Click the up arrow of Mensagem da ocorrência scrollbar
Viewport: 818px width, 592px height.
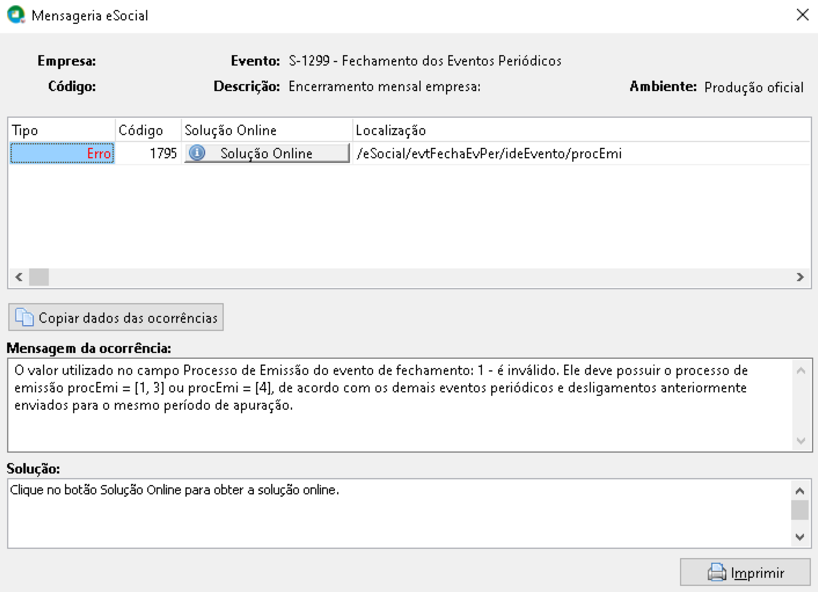click(x=801, y=371)
